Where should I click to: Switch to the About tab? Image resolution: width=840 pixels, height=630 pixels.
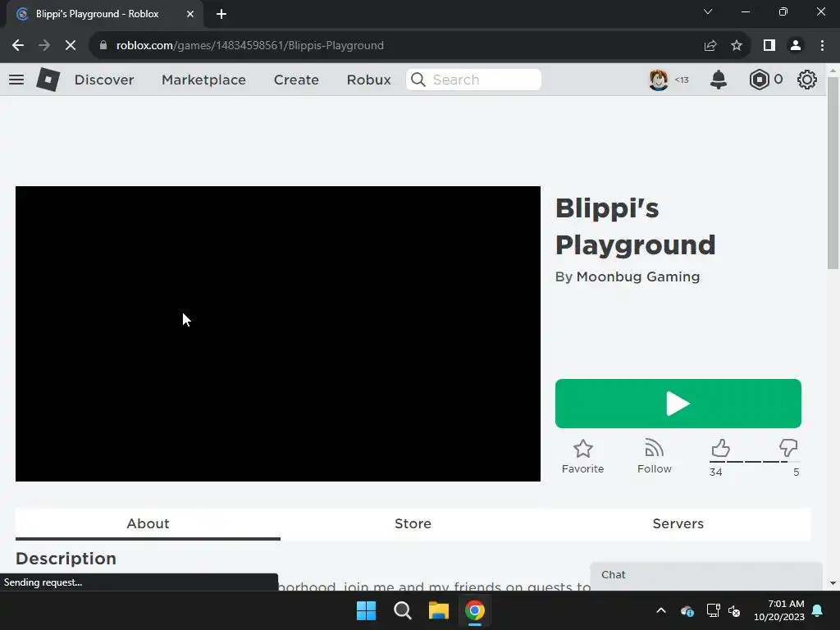(148, 524)
